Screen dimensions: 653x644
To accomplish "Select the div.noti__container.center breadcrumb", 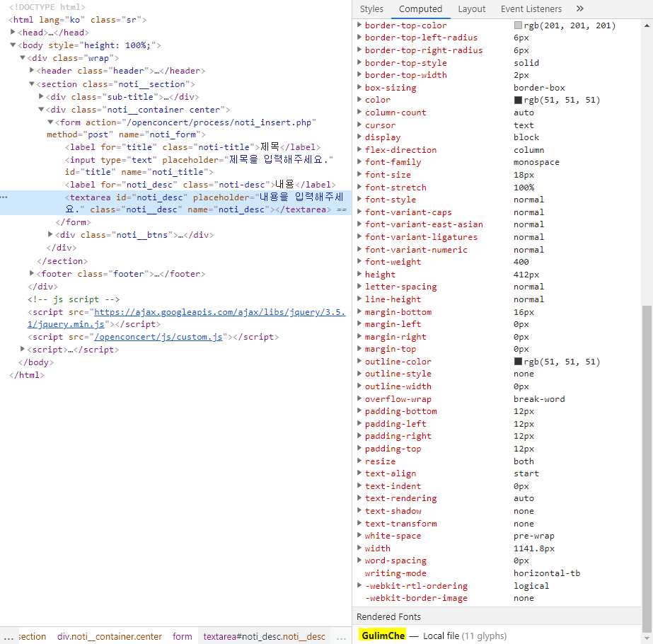I will (110, 636).
